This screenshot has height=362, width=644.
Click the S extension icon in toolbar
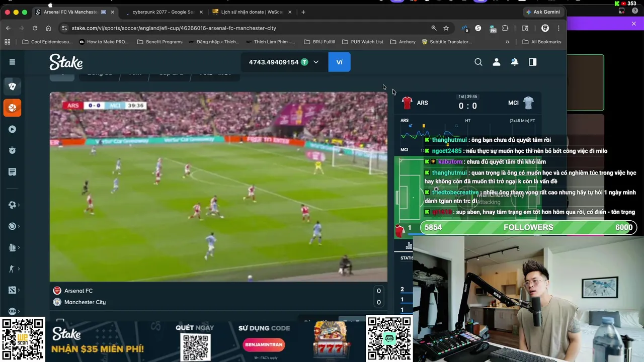478,28
